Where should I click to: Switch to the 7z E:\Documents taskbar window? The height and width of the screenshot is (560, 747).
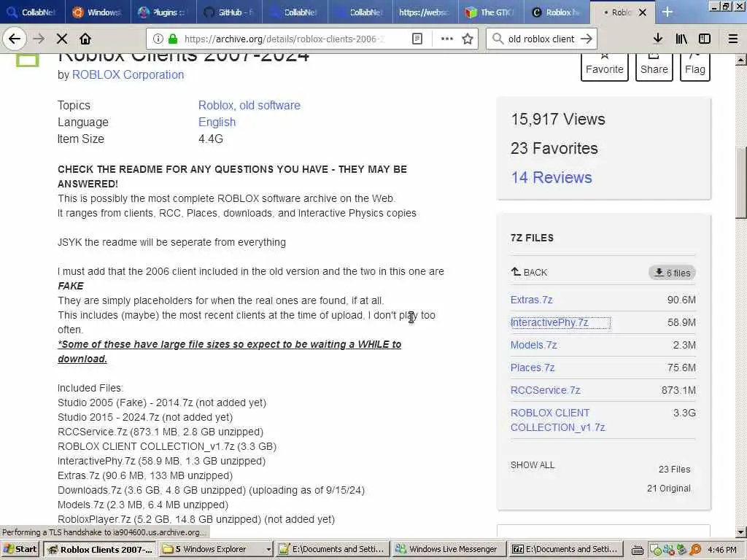567,549
